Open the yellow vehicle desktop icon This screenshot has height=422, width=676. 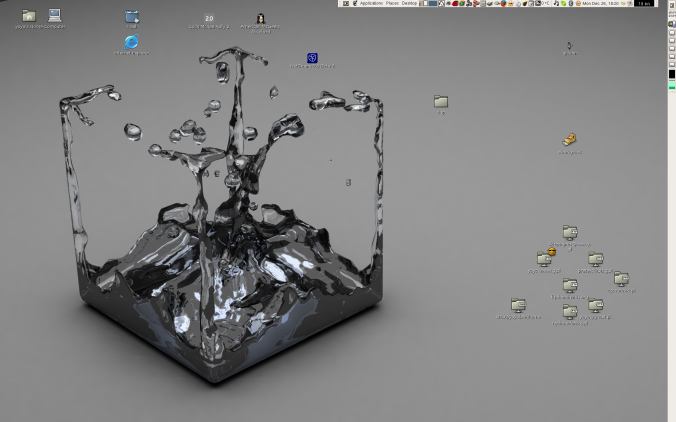[x=570, y=139]
